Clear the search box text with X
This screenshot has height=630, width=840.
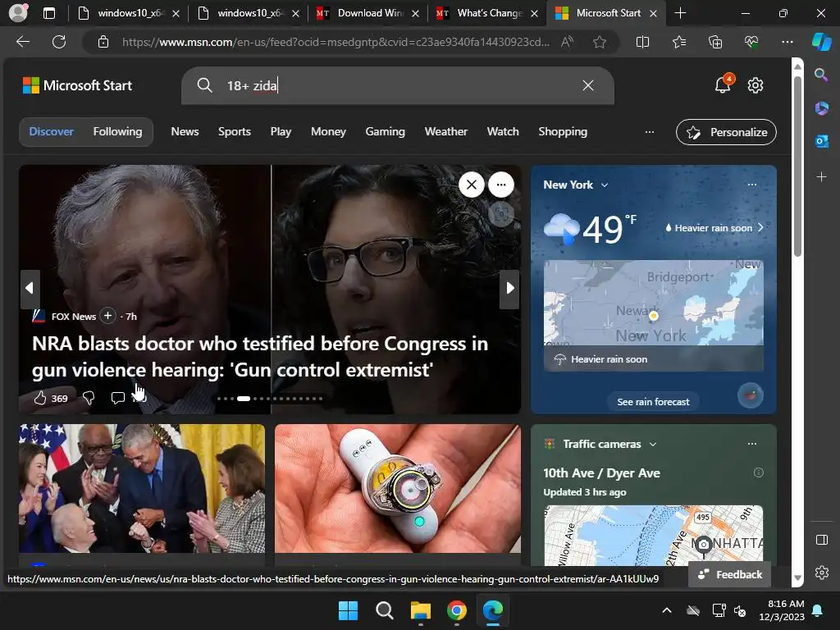(x=587, y=85)
